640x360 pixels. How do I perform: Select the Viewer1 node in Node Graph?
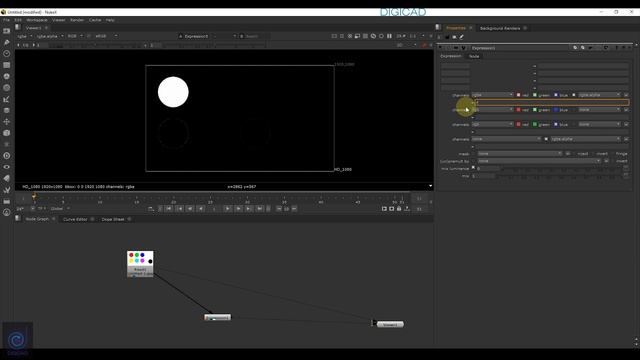tap(390, 324)
